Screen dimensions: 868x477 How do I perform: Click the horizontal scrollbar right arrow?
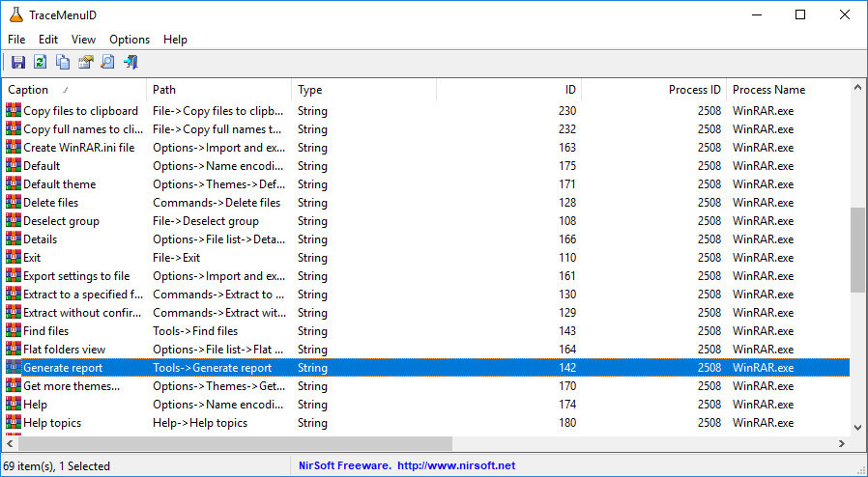point(842,443)
